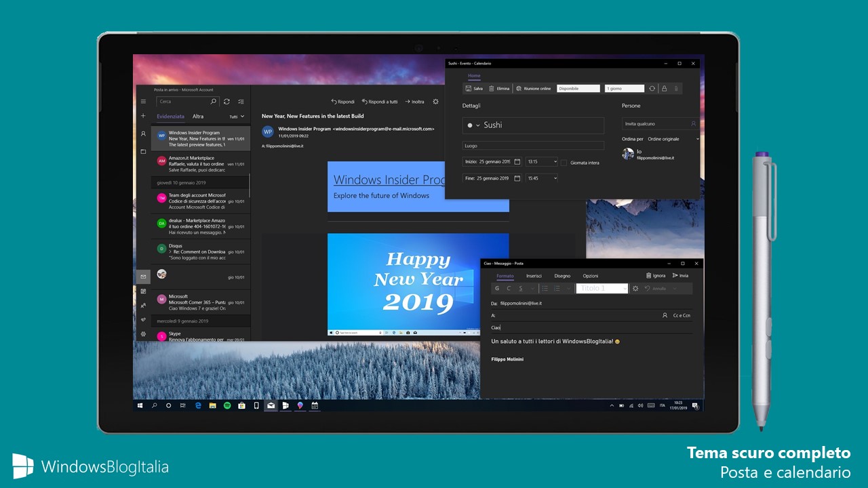Switch to Calendar using the Mail sidebar icon
Screen dimensions: 868x488
143,291
